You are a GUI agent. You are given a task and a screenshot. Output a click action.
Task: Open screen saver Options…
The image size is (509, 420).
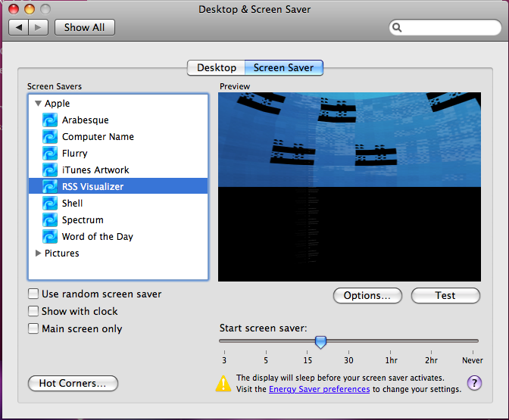[x=367, y=295]
